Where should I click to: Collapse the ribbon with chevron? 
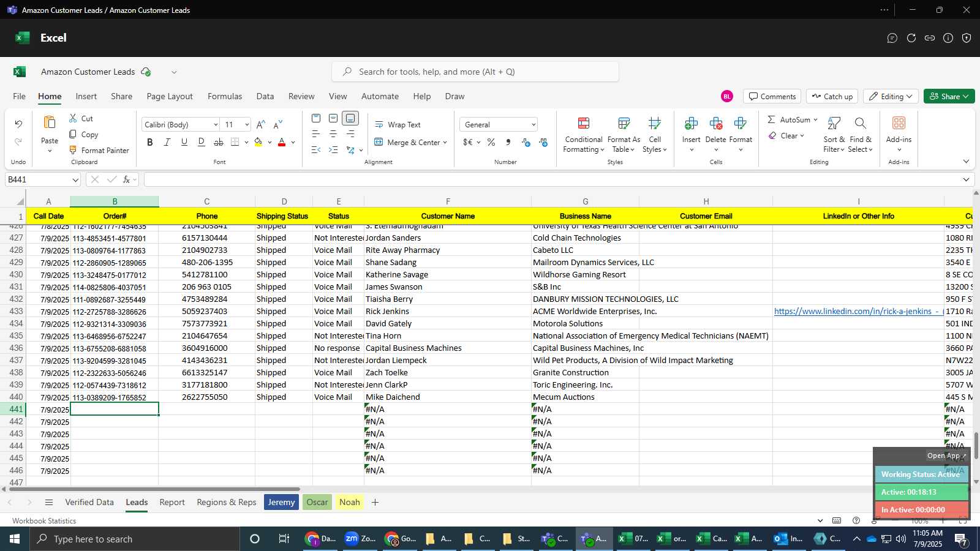[966, 162]
